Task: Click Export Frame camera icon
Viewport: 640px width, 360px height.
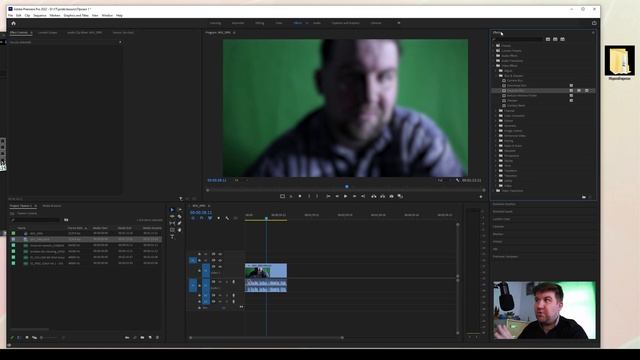Action: 391,196
